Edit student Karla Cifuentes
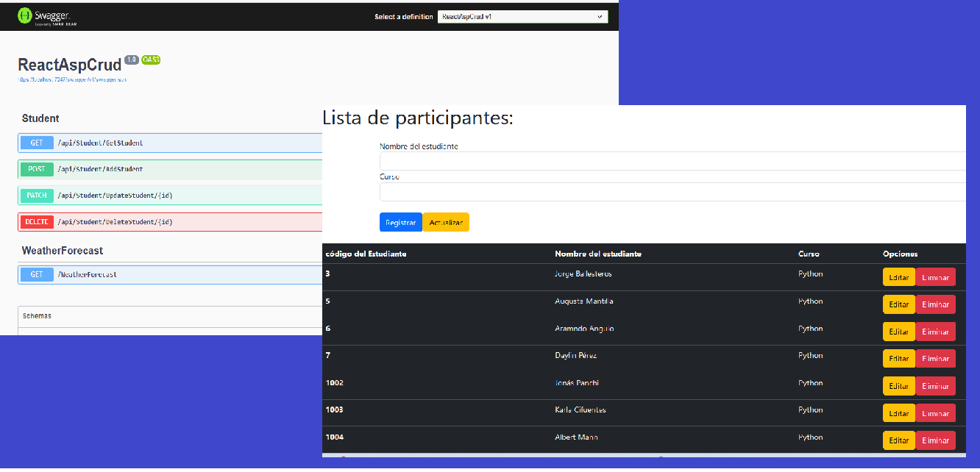This screenshot has height=472, width=980. [899, 413]
